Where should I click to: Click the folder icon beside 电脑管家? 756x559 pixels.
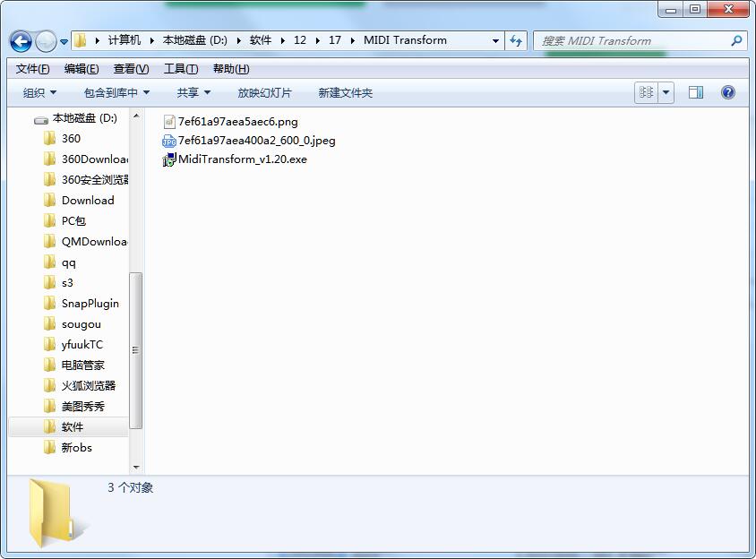coord(49,365)
